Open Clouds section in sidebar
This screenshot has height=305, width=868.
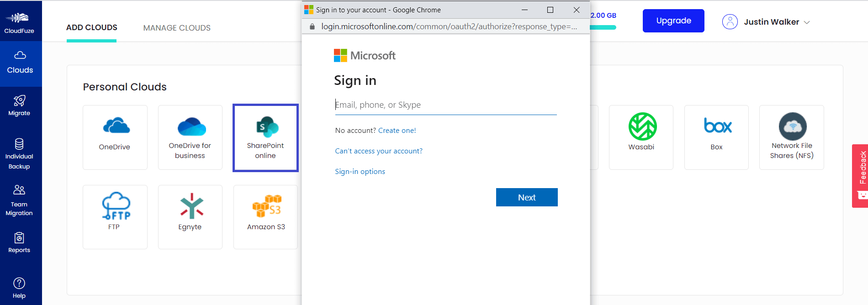click(x=20, y=63)
